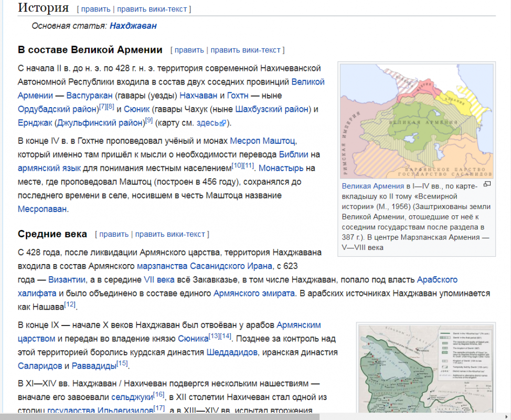Jump to footnote reference [9]
This screenshot has width=511, height=420.
(x=149, y=120)
